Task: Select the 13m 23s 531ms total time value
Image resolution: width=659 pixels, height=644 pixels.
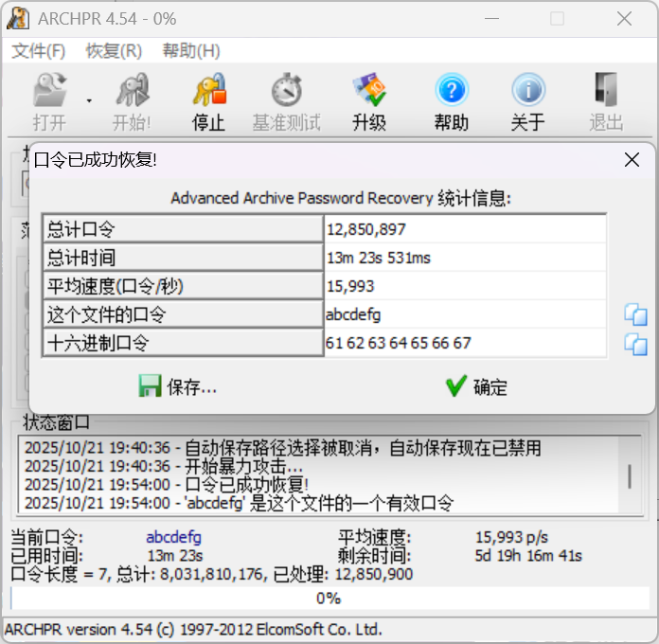Action: 465,258
